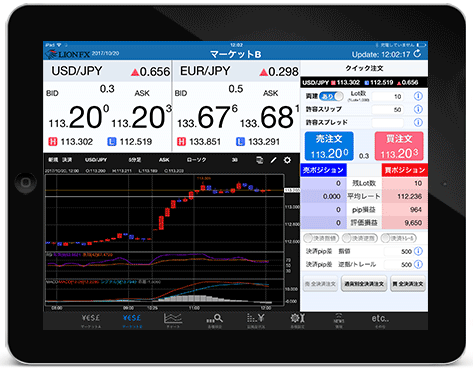The image size is (473, 372).
Task: Tap the Wi-Fi status icon
Action: (59, 45)
